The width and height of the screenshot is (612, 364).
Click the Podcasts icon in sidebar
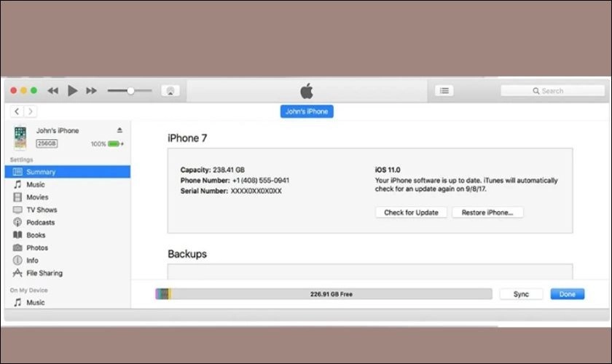pos(17,222)
